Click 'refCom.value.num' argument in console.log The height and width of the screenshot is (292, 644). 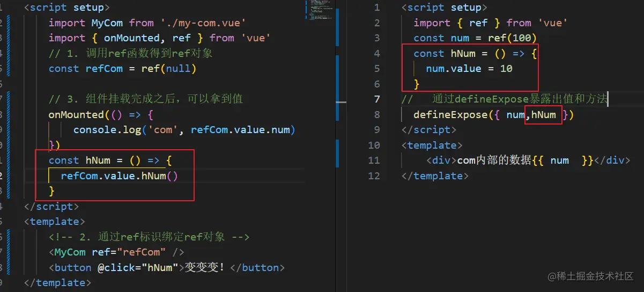[x=240, y=130]
